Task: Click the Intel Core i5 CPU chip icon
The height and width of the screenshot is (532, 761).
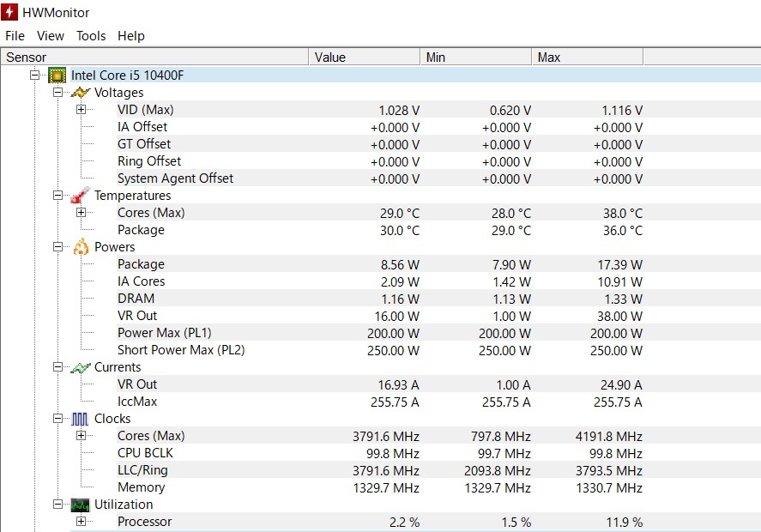Action: 57,76
